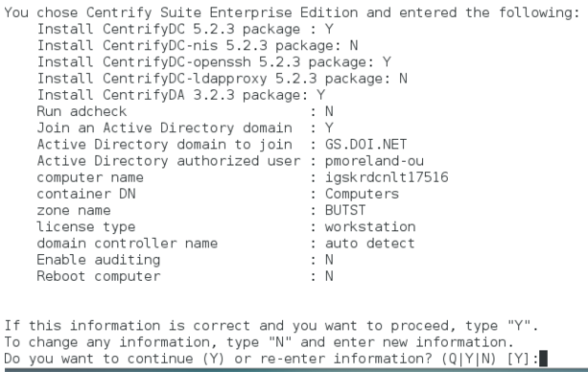Image resolution: width=588 pixels, height=372 pixels.
Task: Click the terminal cursor block after [Y]:
Action: pyautogui.click(x=543, y=359)
